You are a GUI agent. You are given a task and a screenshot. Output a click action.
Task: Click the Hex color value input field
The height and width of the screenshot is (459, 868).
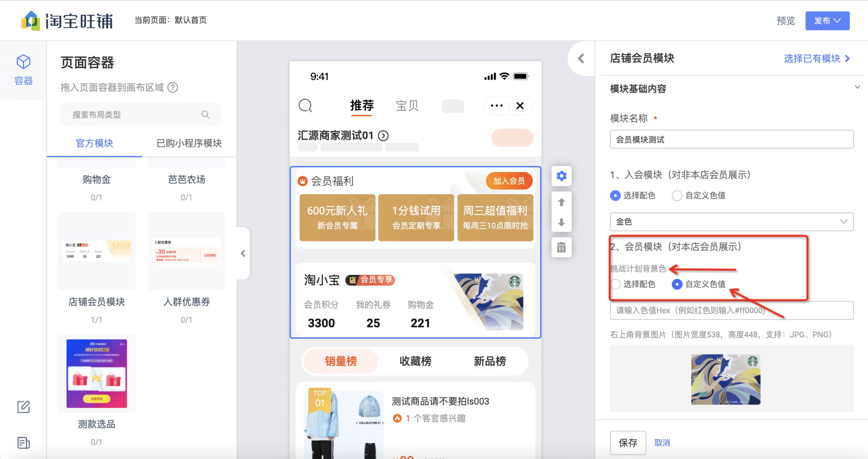(x=732, y=310)
